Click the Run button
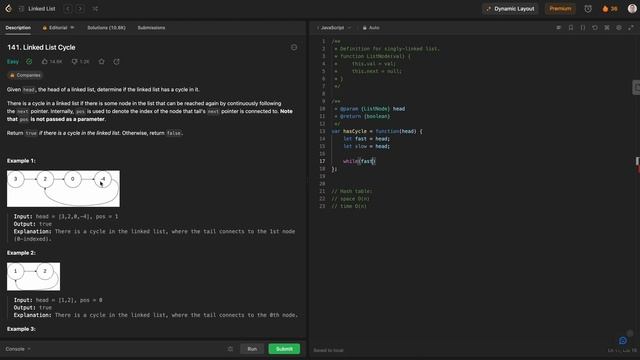 tap(252, 349)
